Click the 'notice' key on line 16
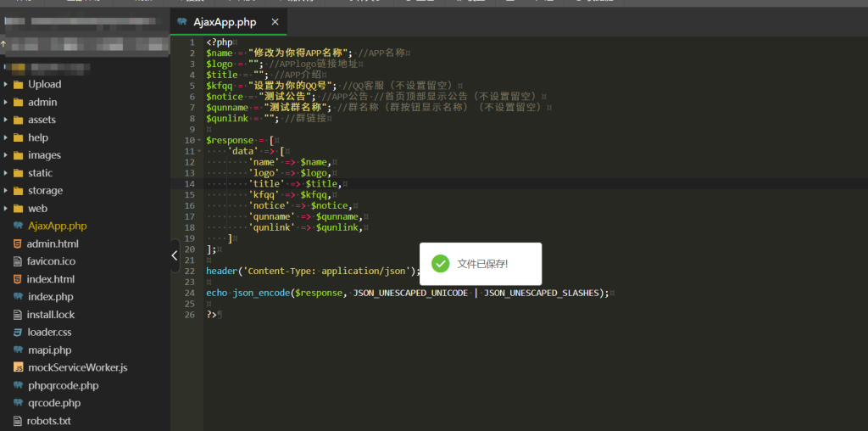Screen dimensions: 868x431 (x=269, y=206)
